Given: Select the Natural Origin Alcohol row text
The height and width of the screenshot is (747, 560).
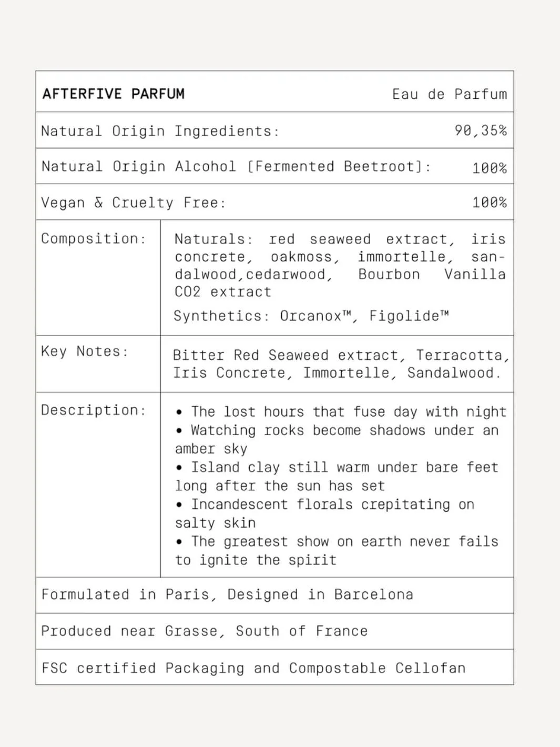Looking at the screenshot, I should (236, 167).
